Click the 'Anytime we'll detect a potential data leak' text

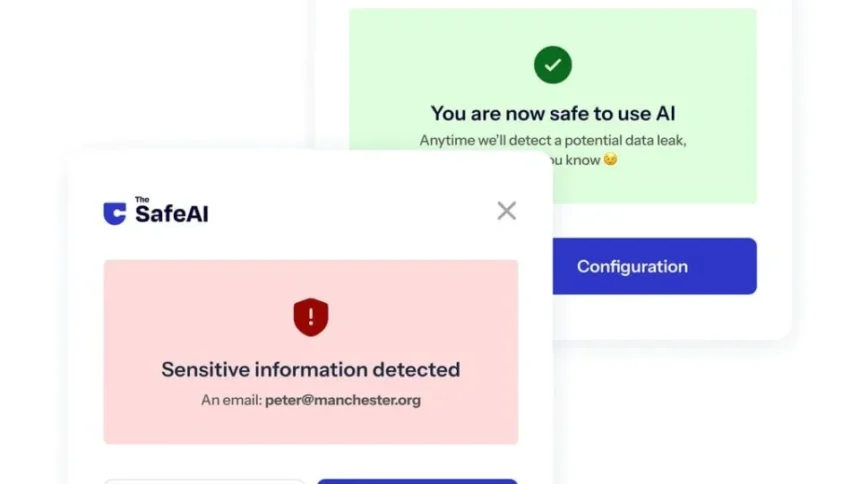553,140
